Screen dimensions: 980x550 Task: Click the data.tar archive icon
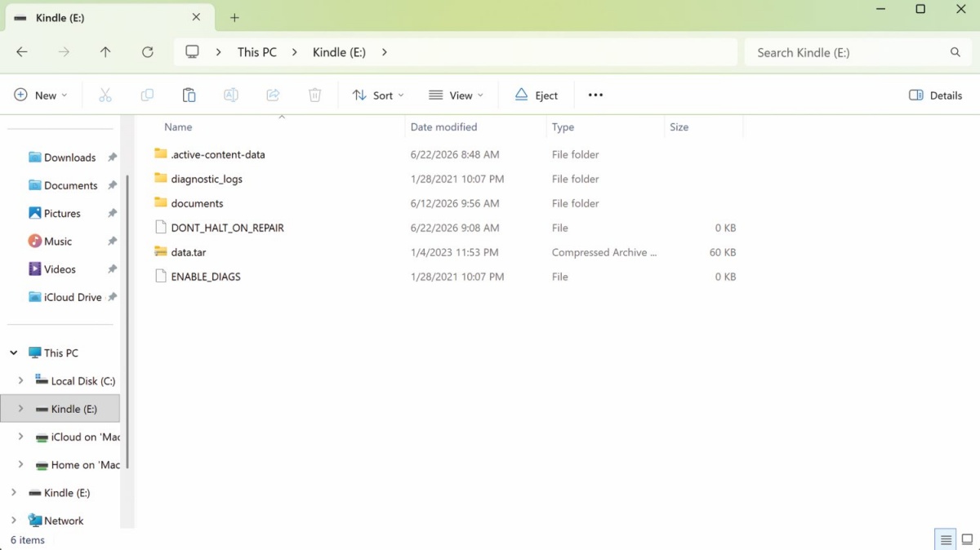[x=160, y=252]
